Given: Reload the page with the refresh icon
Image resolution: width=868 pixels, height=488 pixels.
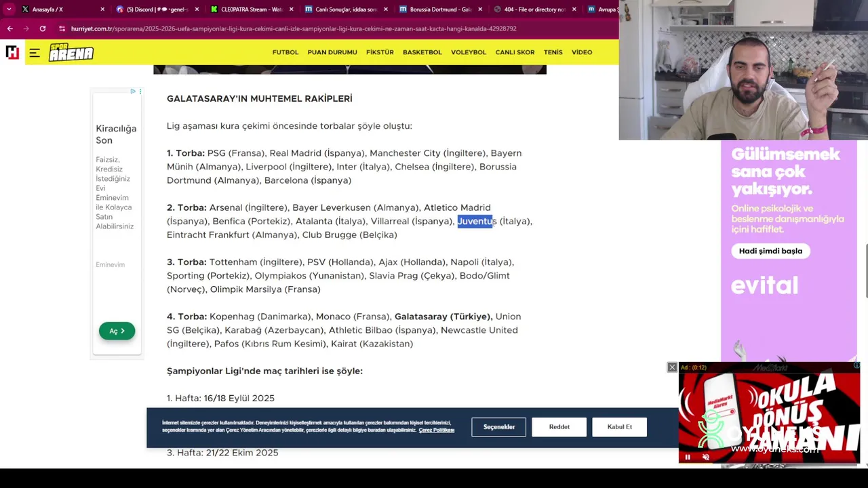Looking at the screenshot, I should tap(42, 28).
